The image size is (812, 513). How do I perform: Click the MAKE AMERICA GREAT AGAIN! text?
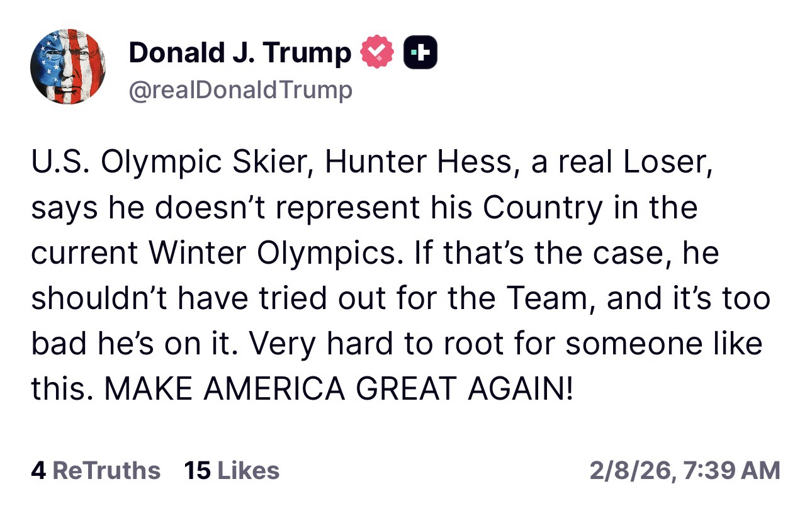[339, 390]
